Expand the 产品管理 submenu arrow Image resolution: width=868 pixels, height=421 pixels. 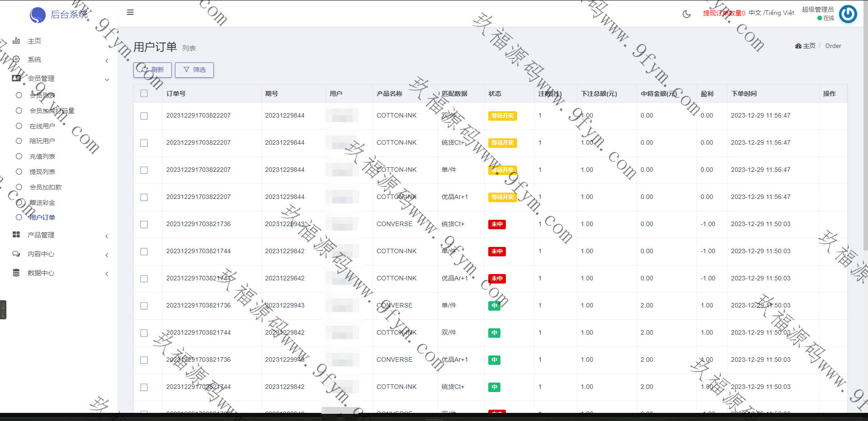click(107, 236)
